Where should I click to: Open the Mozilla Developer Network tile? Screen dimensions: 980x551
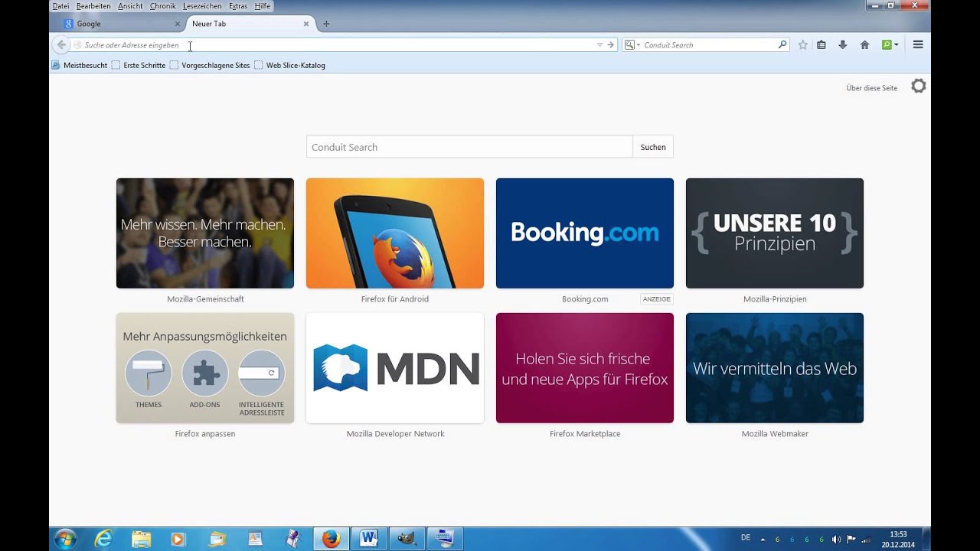[x=395, y=368]
